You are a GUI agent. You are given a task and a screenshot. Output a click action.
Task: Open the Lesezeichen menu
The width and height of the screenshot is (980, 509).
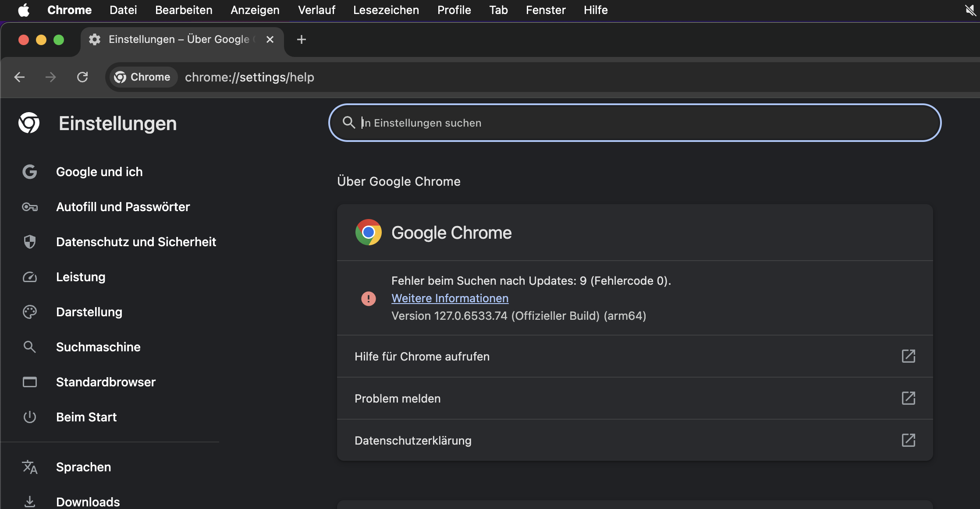pyautogui.click(x=386, y=10)
